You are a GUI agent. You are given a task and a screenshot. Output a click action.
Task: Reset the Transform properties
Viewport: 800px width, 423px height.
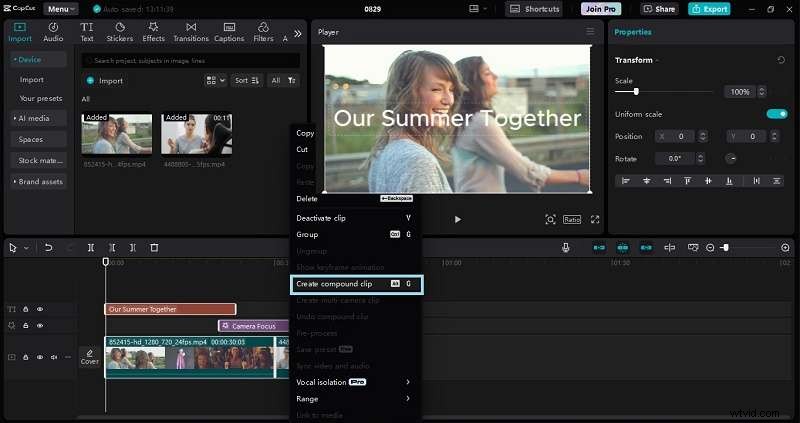(781, 60)
